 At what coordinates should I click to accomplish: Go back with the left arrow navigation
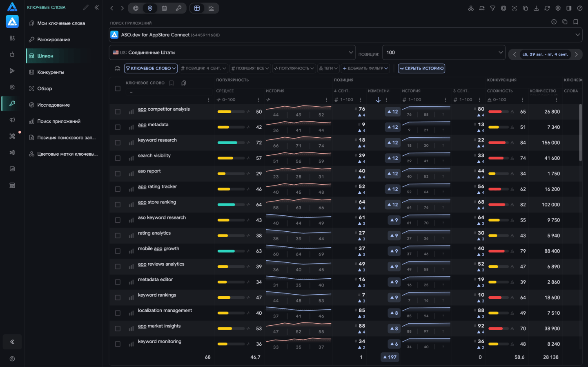pos(111,8)
